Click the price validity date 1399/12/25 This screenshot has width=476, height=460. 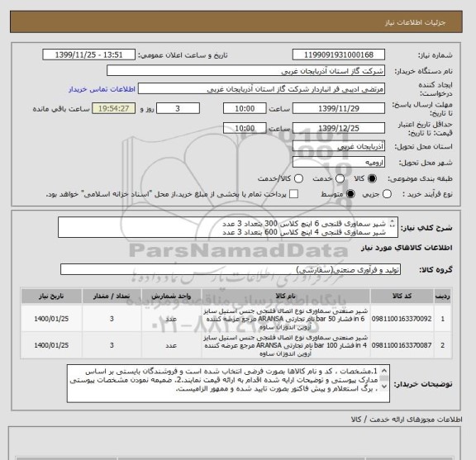(339, 128)
